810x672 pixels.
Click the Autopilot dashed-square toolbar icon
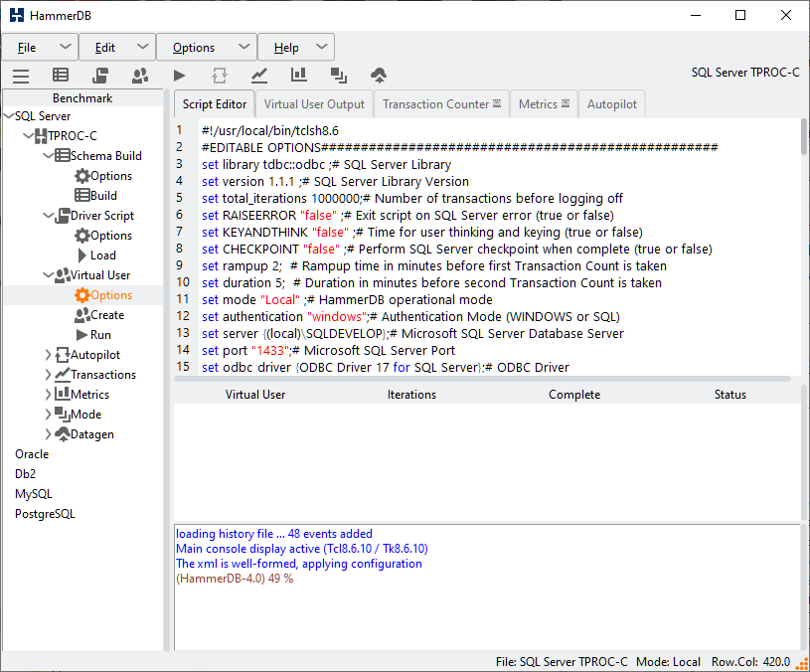tap(220, 76)
